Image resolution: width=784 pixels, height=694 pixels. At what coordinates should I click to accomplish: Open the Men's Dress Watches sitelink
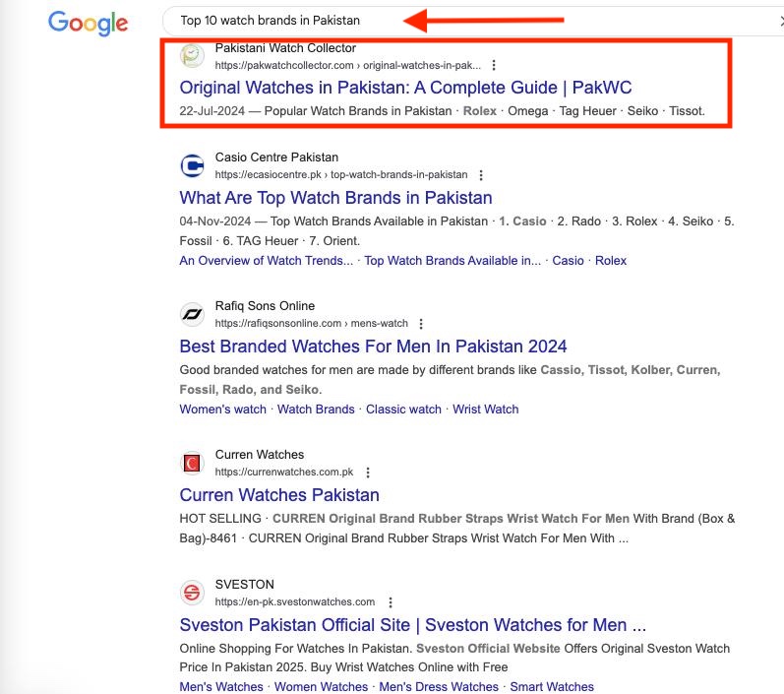439,686
